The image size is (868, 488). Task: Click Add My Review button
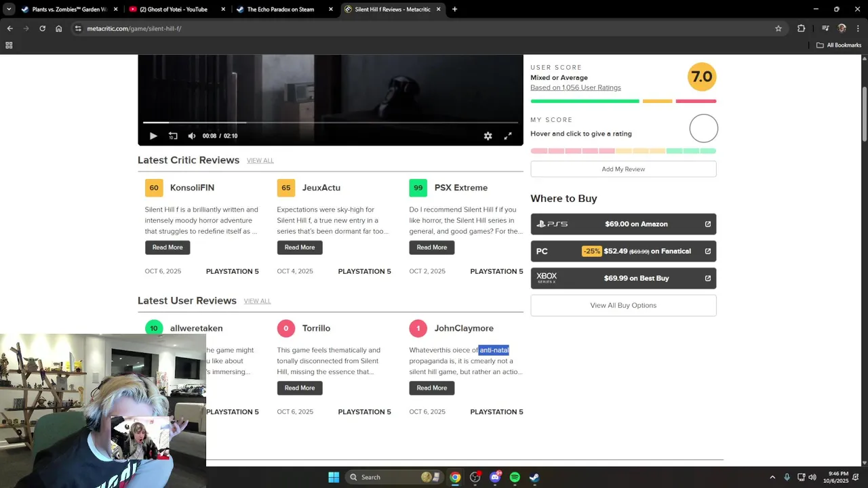(623, 169)
